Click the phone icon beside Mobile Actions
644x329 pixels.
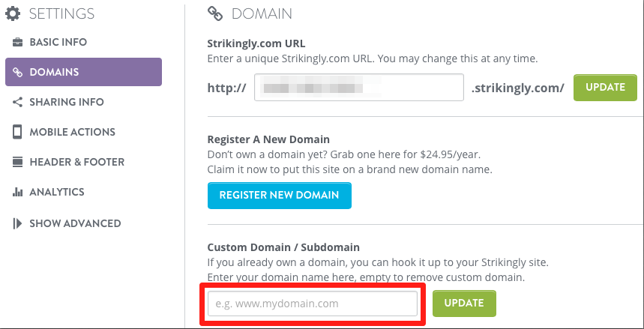click(x=17, y=132)
